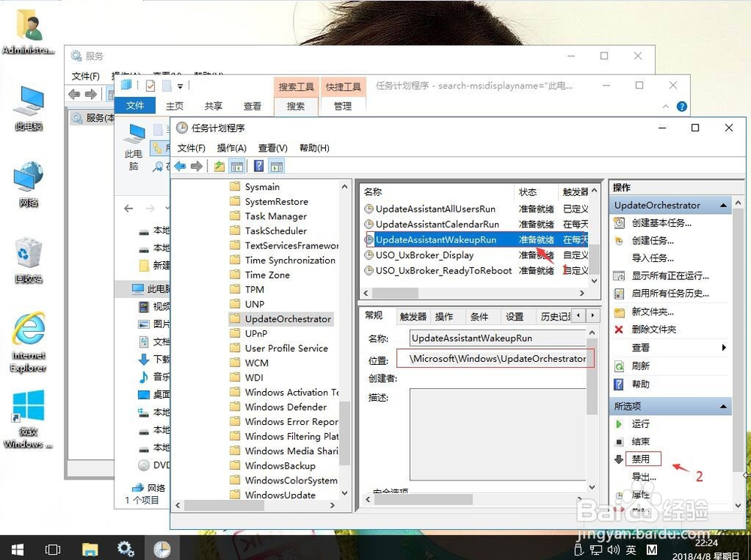Select the UpdateAssistantWakeupRun task row
Screen dimensions: 751x560
point(475,239)
